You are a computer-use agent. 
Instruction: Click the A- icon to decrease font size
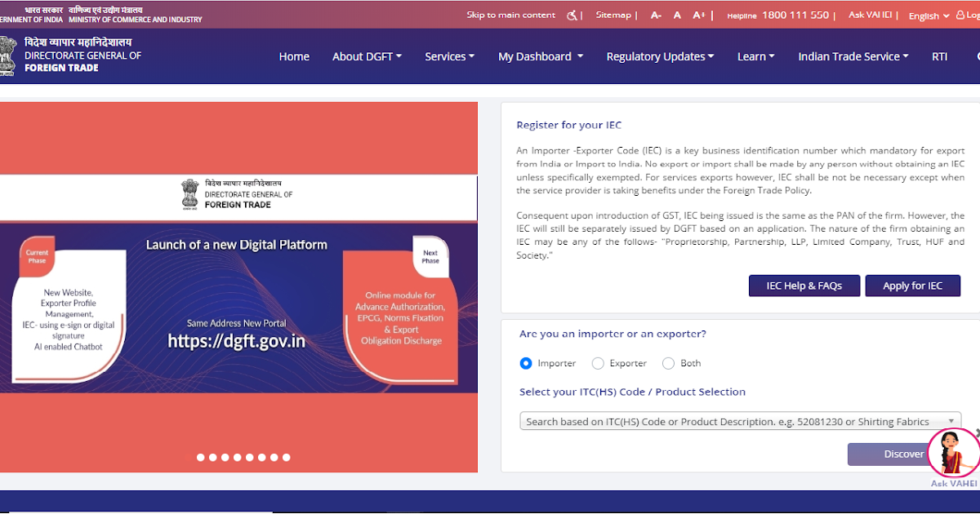(x=656, y=14)
